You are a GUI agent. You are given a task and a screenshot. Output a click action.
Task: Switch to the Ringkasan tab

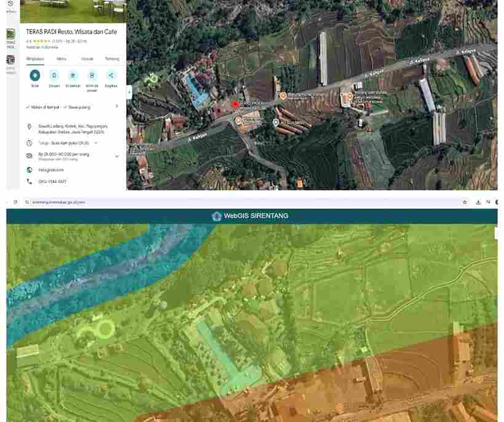tap(35, 59)
